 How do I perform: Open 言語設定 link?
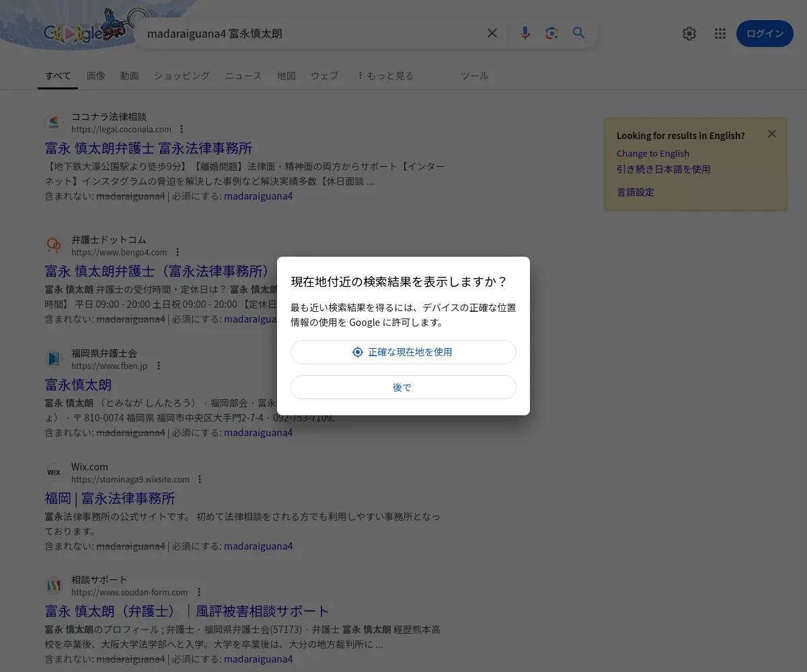point(636,192)
